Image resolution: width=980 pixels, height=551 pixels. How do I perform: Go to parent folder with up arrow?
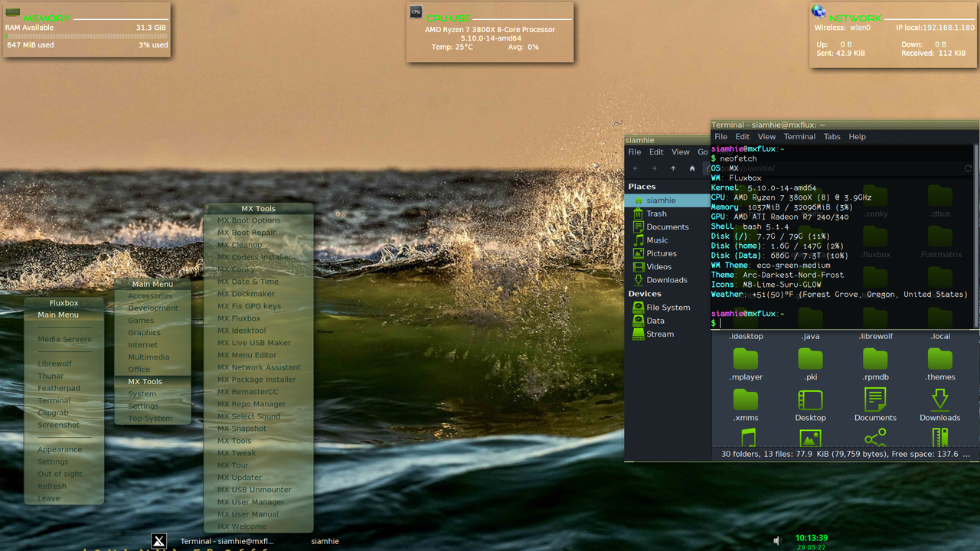(673, 168)
